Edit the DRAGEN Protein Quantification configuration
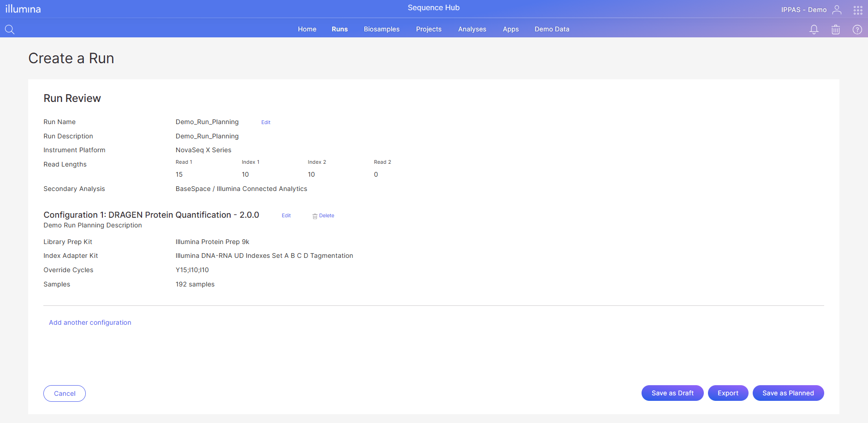The image size is (868, 423). point(286,215)
